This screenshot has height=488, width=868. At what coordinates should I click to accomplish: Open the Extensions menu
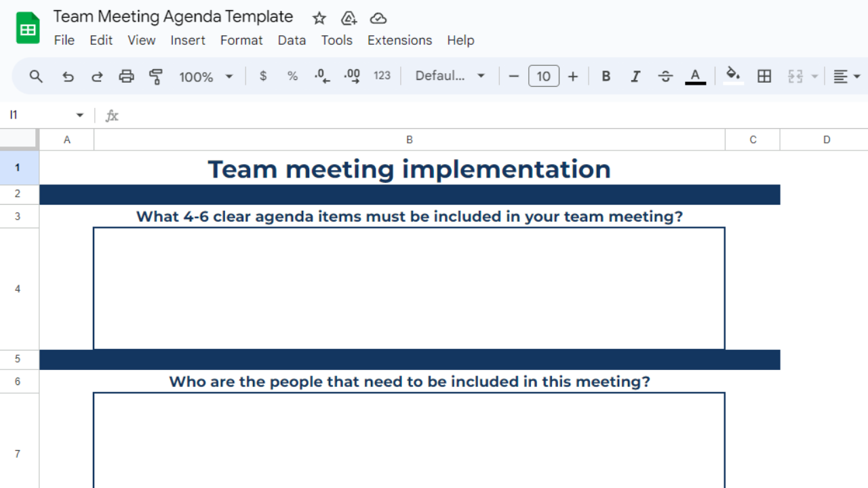click(x=399, y=40)
